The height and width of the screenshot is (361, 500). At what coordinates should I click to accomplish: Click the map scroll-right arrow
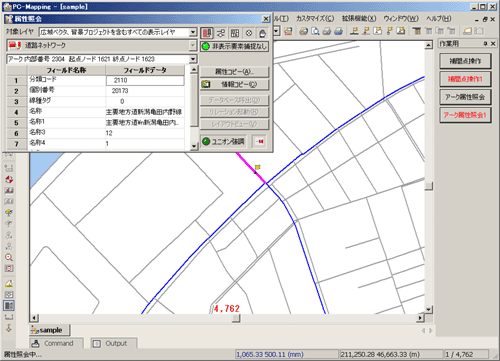[420, 318]
